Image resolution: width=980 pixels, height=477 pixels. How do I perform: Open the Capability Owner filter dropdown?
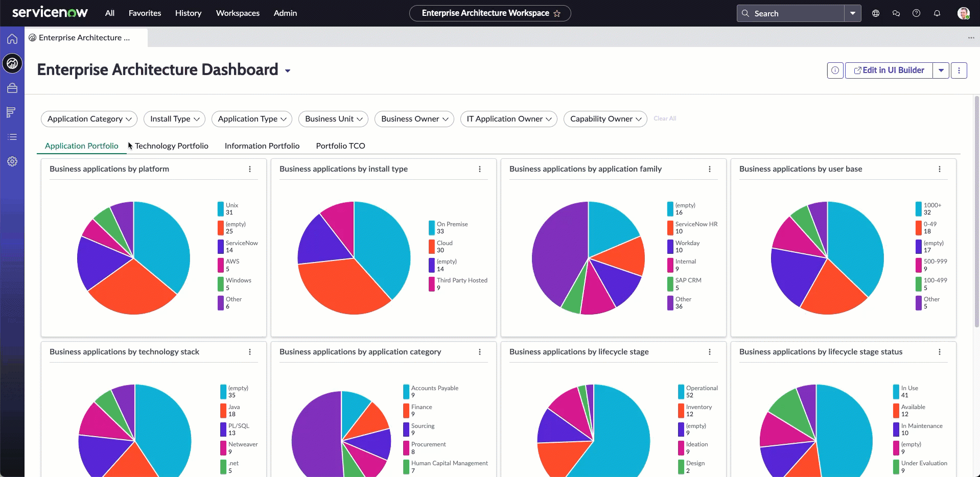605,119
